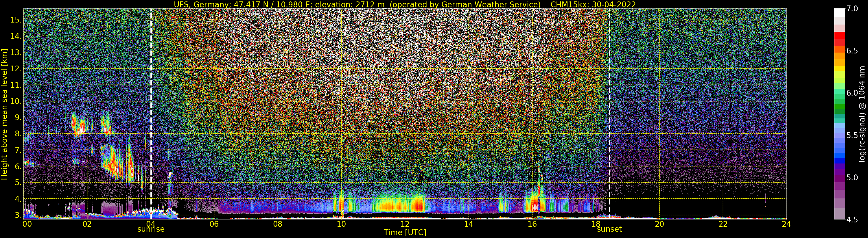Click the height tick label '10.'
The width and height of the screenshot is (868, 238).
coord(16,101)
